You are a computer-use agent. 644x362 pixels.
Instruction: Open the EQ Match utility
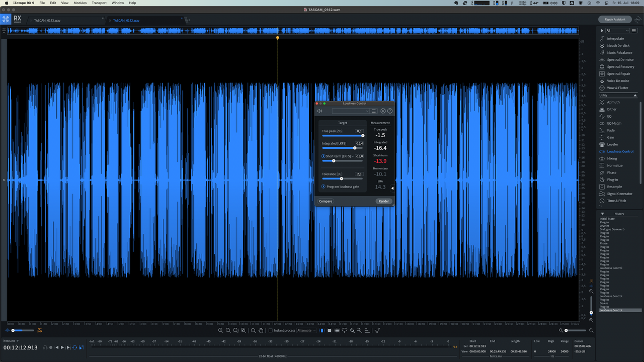pos(614,123)
